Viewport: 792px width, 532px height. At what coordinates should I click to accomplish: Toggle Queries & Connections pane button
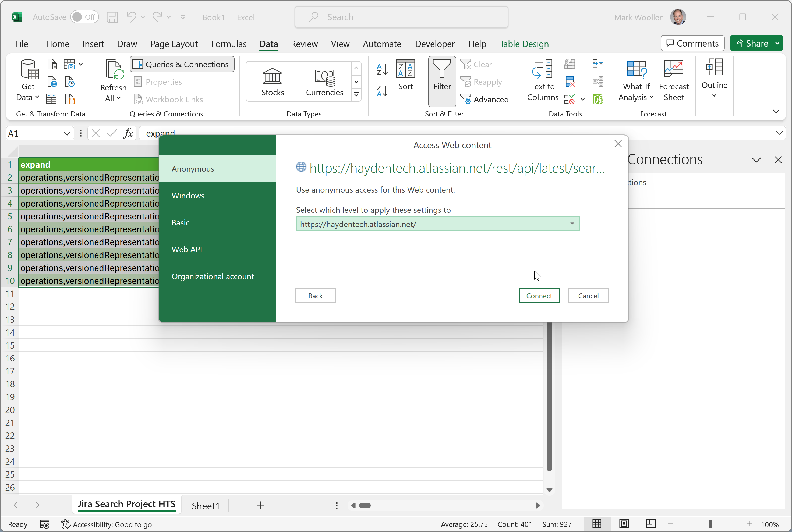pos(182,65)
